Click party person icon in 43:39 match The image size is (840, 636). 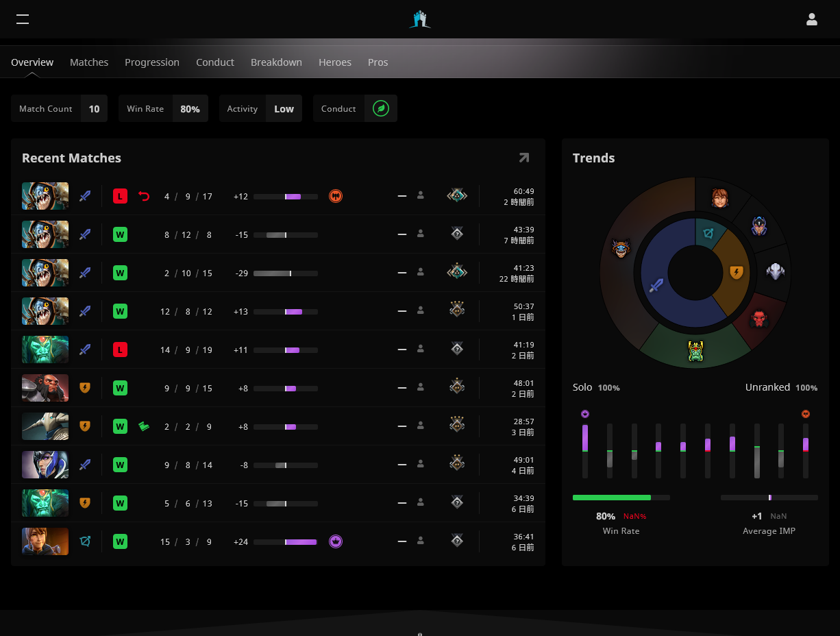421,234
